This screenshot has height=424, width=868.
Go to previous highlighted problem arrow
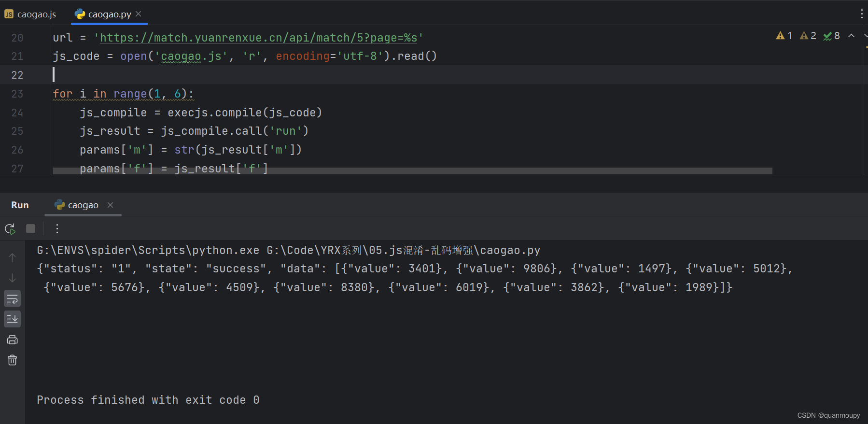tap(851, 36)
